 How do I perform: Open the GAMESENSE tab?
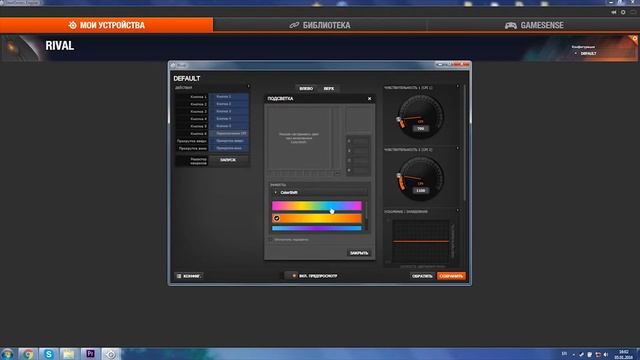coord(534,25)
